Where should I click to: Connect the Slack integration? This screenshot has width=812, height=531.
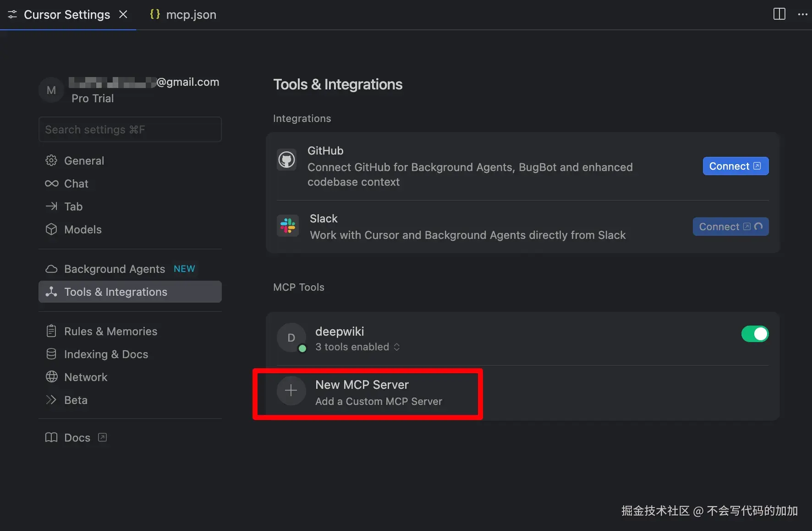(730, 227)
